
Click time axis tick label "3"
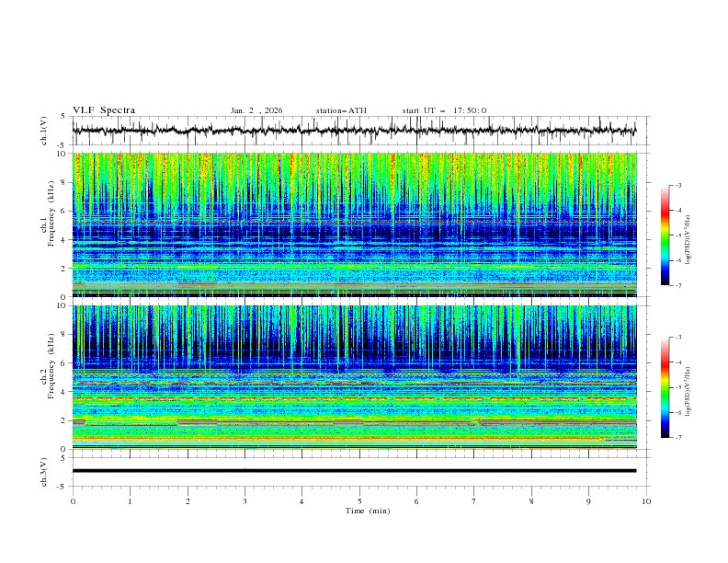pyautogui.click(x=245, y=501)
